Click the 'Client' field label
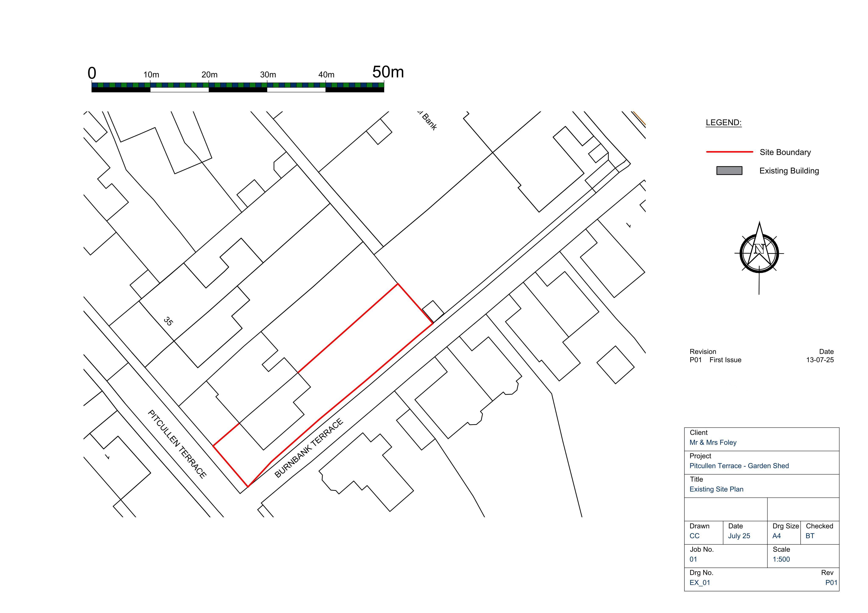 [x=698, y=432]
